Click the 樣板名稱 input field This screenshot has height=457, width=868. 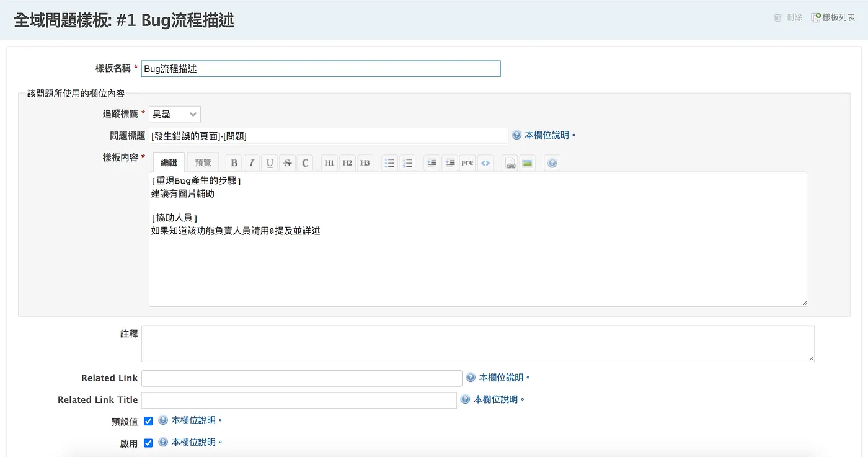321,69
